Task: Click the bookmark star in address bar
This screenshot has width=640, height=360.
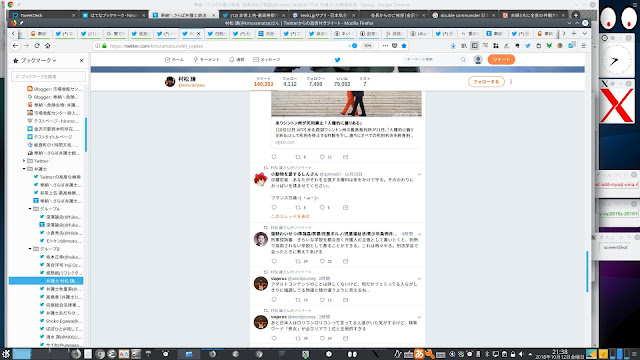Action: (x=404, y=46)
